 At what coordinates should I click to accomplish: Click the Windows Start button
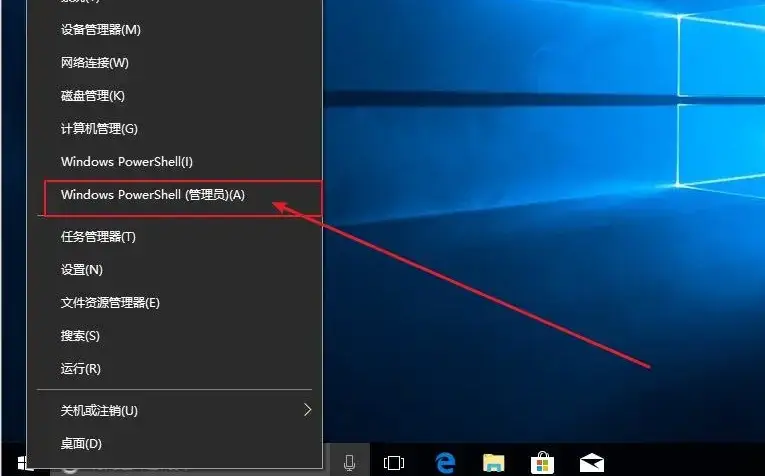coord(24,464)
